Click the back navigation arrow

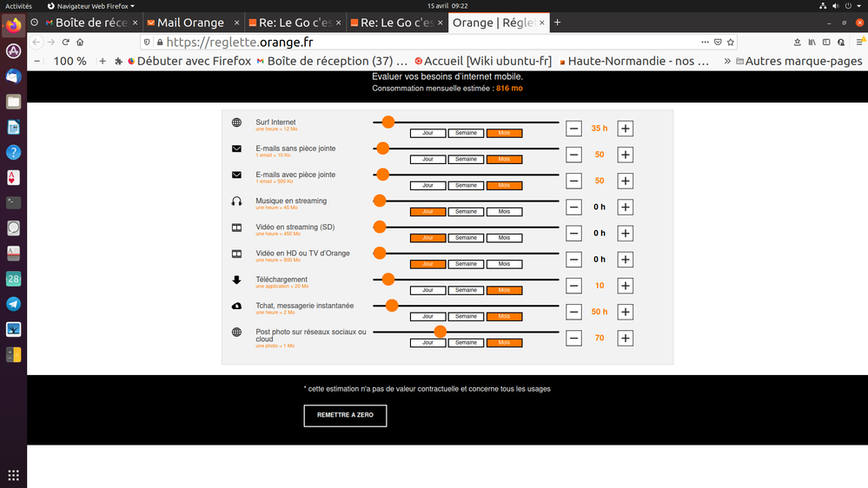[x=36, y=42]
